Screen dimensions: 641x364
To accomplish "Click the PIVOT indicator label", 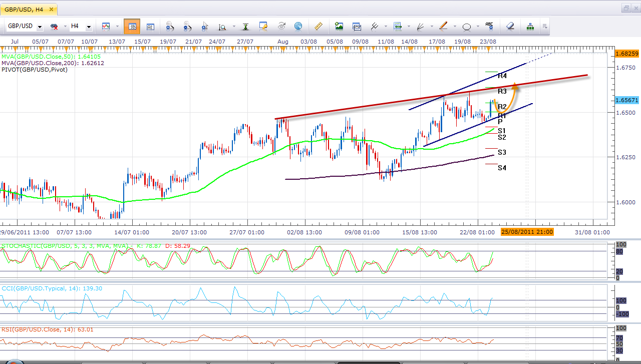I will click(34, 70).
